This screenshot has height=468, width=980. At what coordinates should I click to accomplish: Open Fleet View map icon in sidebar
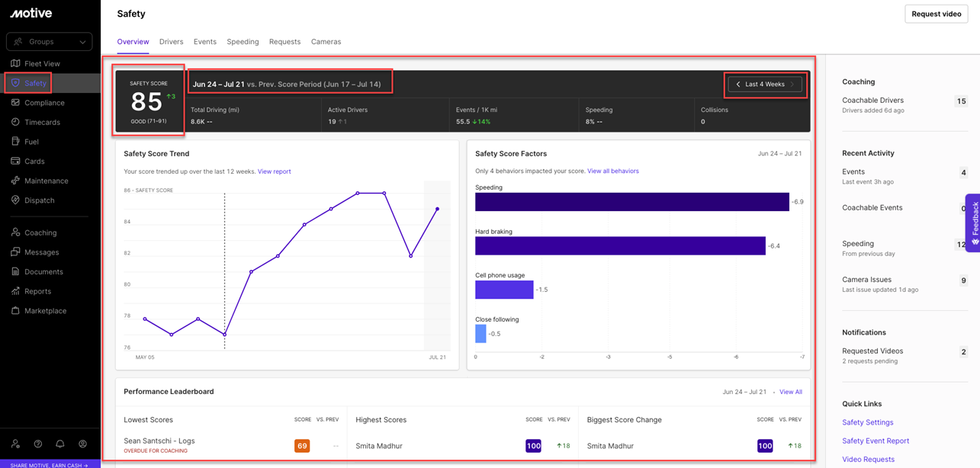pos(15,63)
